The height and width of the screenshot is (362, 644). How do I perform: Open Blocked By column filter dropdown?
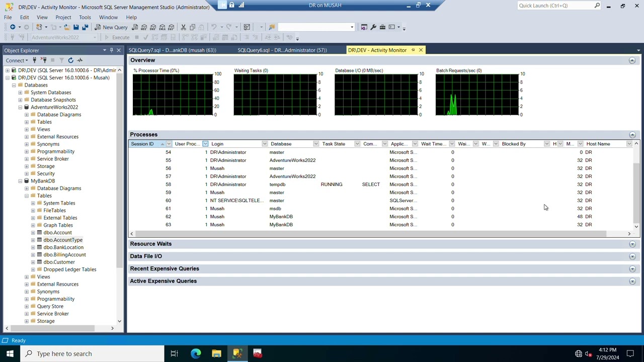click(x=546, y=144)
